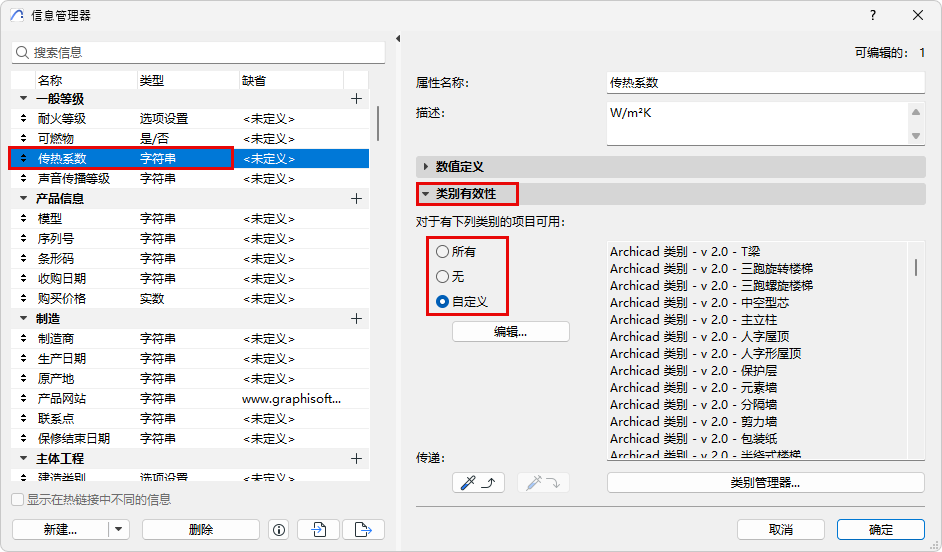This screenshot has width=942, height=552.
Task: Select the 所有 radio option
Action: [x=443, y=252]
